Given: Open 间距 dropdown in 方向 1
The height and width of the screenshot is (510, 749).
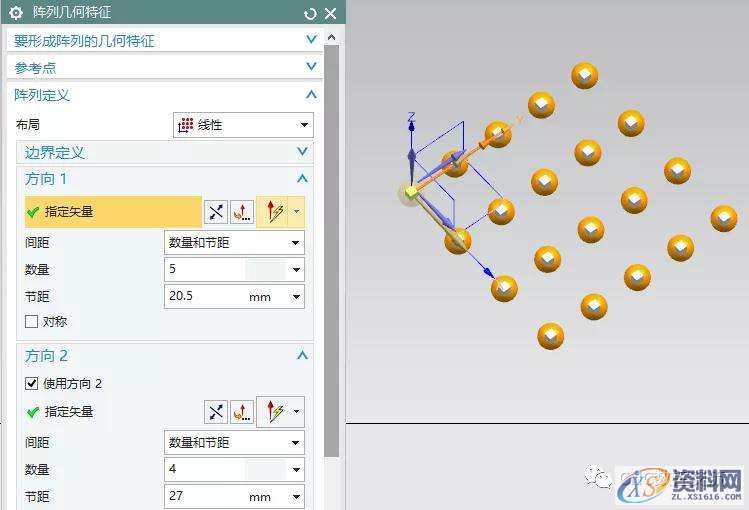Looking at the screenshot, I should point(234,243).
